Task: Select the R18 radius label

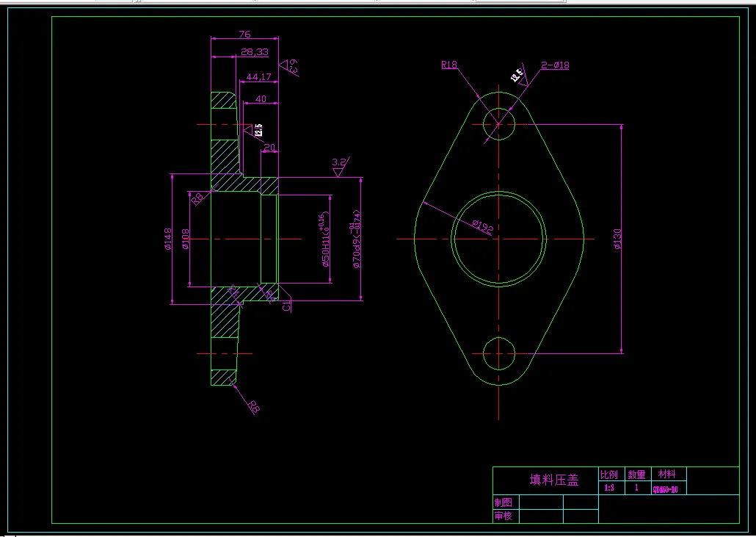Action: (449, 65)
